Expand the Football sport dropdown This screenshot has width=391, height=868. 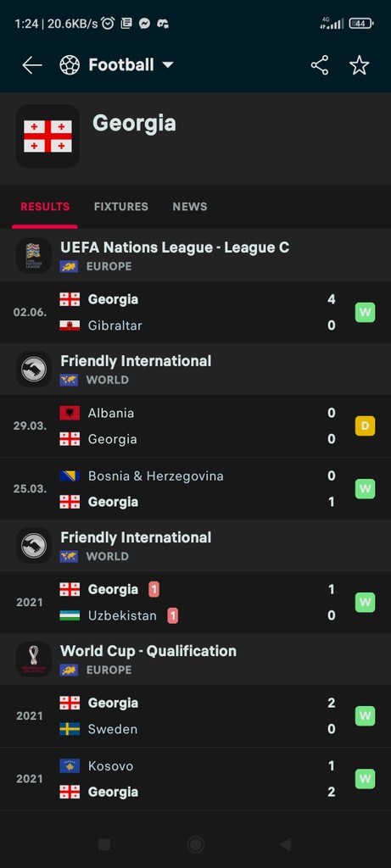pyautogui.click(x=117, y=65)
